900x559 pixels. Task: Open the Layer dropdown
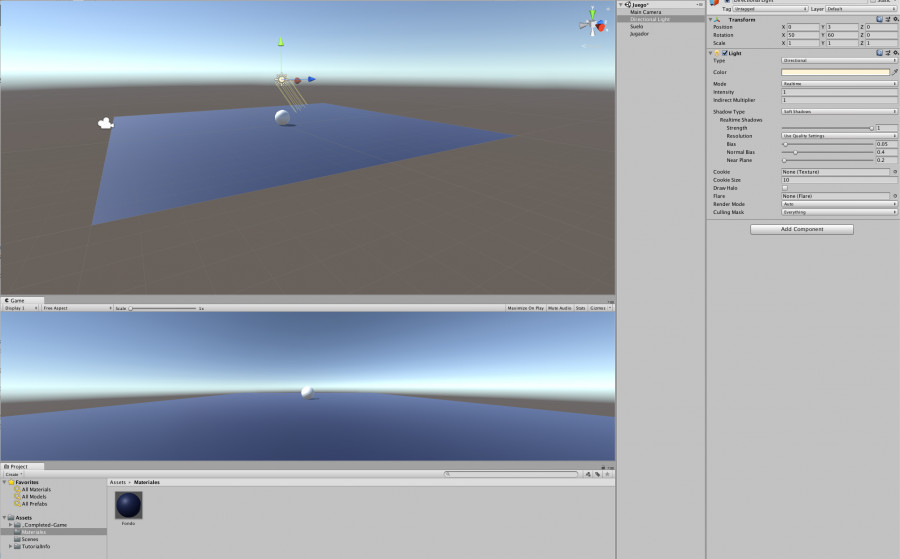pos(862,9)
